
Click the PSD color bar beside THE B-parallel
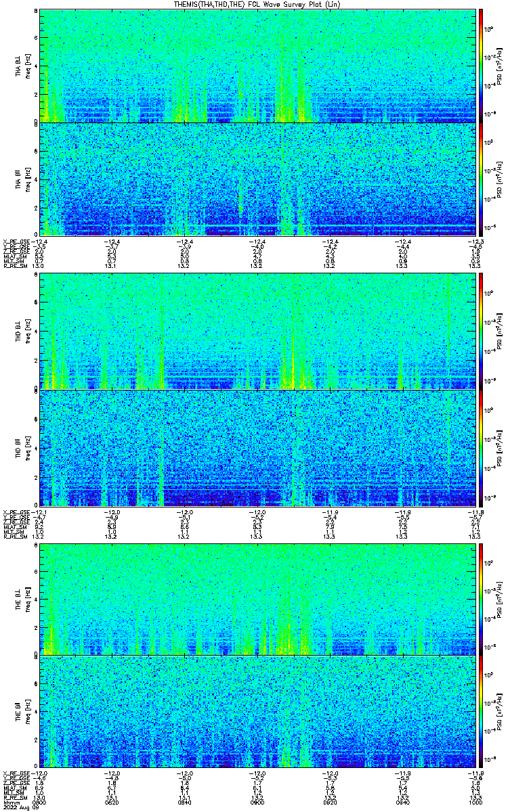point(482,713)
